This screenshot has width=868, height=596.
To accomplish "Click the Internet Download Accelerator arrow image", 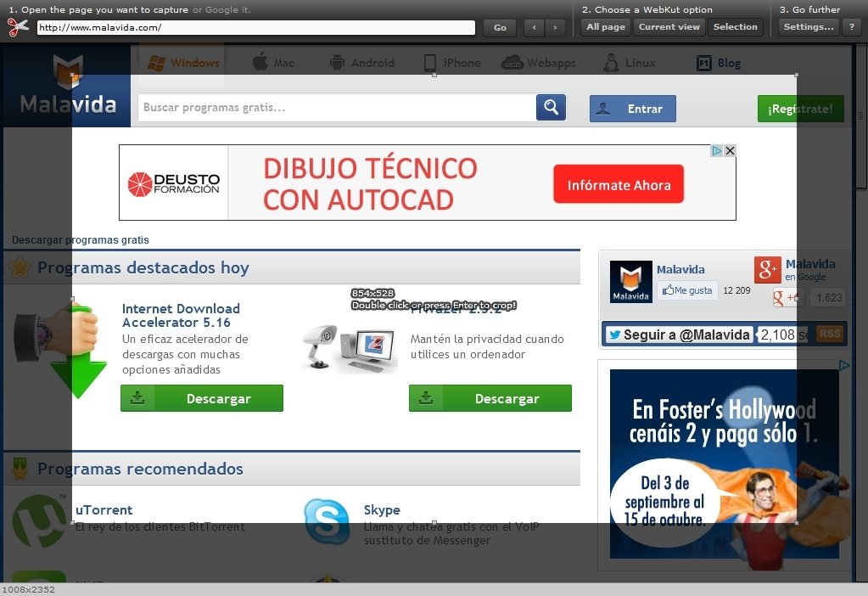I will pyautogui.click(x=62, y=350).
